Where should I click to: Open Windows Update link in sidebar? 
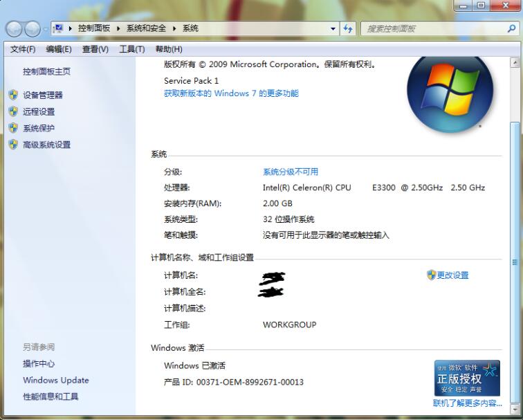pos(56,381)
